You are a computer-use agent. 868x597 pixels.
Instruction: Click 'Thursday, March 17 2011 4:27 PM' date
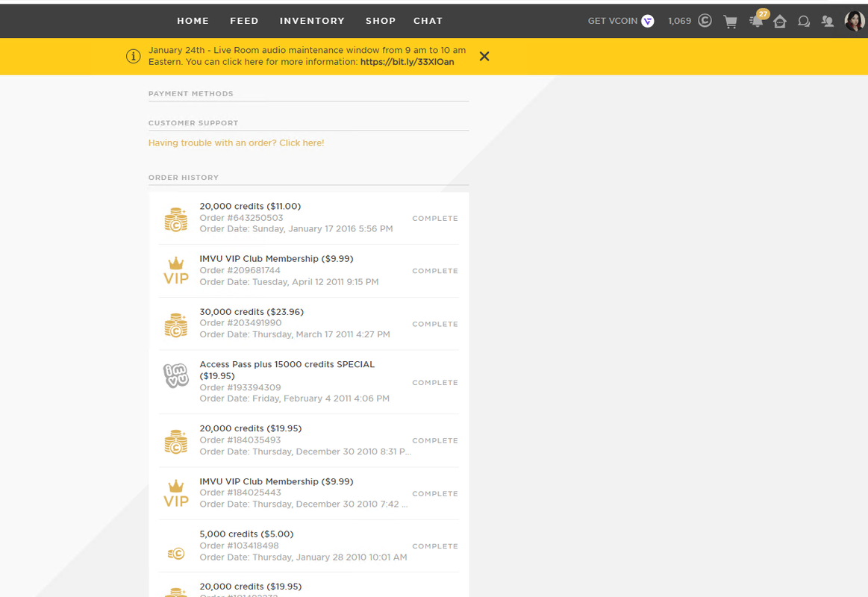click(321, 335)
